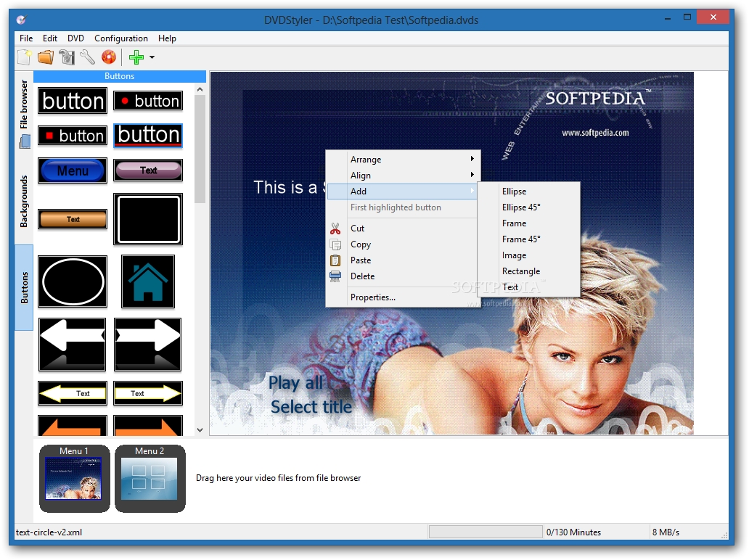Add an Ellipse 45° shape
This screenshot has height=560, width=749.
point(529,207)
